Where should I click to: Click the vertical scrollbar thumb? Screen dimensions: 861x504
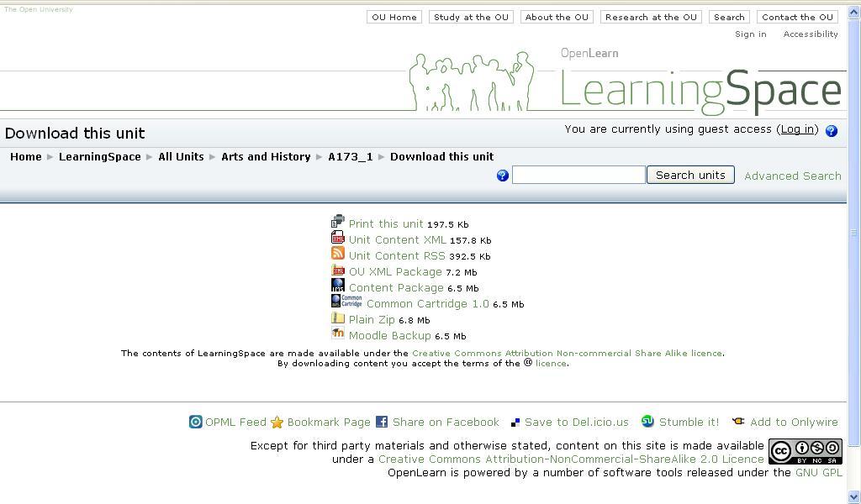tap(854, 233)
